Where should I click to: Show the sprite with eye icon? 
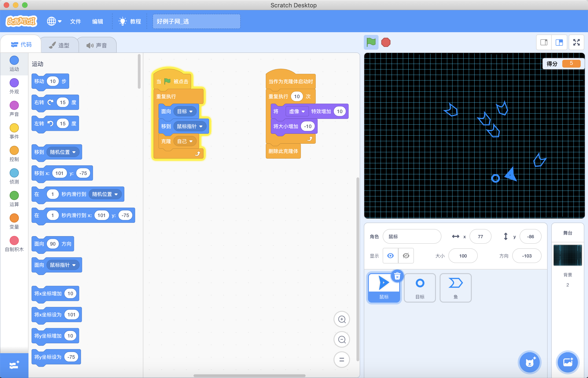click(x=390, y=256)
